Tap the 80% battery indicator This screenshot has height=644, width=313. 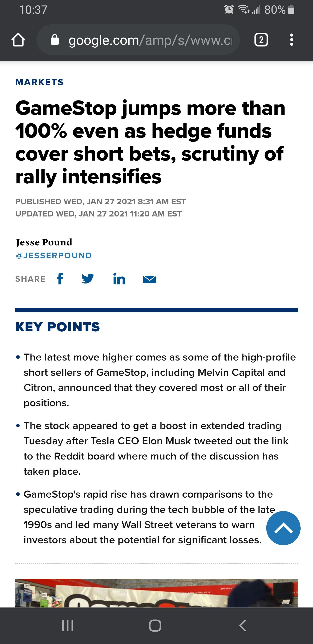[x=280, y=10]
